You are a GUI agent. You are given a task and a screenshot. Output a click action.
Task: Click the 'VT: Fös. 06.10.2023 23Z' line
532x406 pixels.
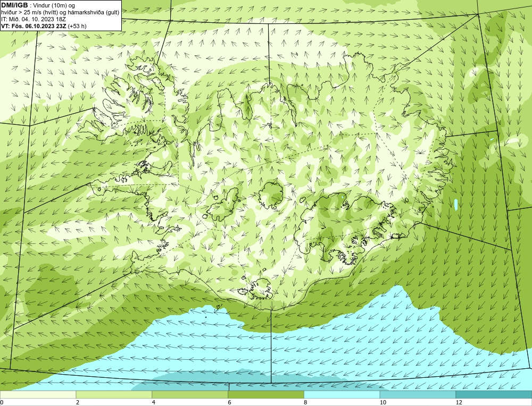tap(34, 26)
